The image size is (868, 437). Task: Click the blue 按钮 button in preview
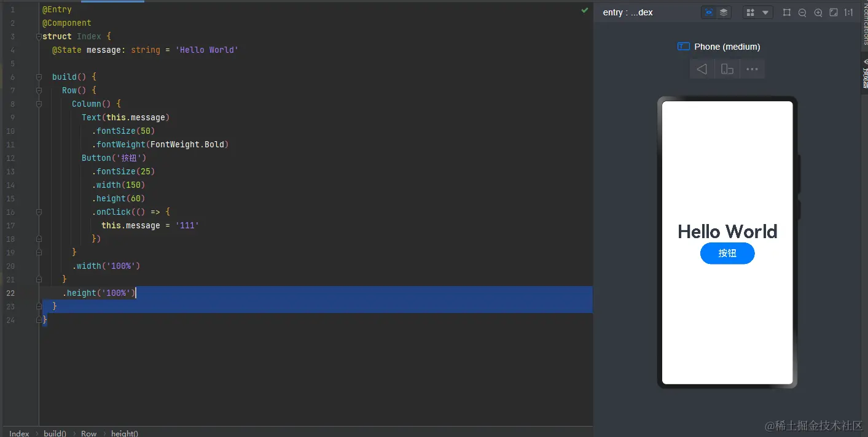click(x=727, y=253)
